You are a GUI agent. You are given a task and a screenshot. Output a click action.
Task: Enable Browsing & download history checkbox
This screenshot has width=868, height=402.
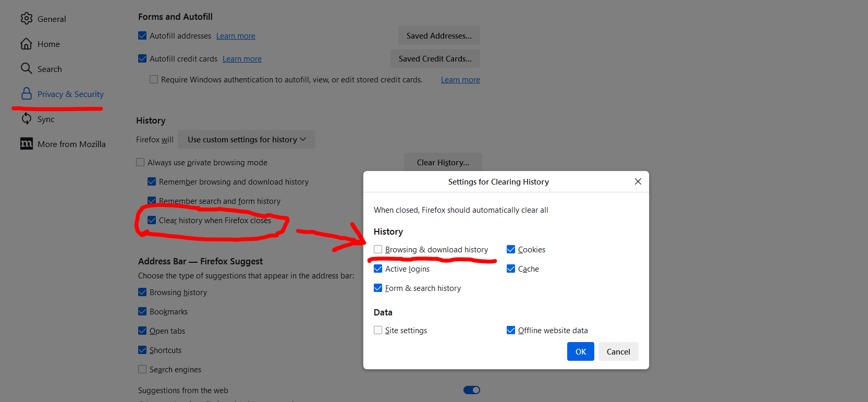378,249
